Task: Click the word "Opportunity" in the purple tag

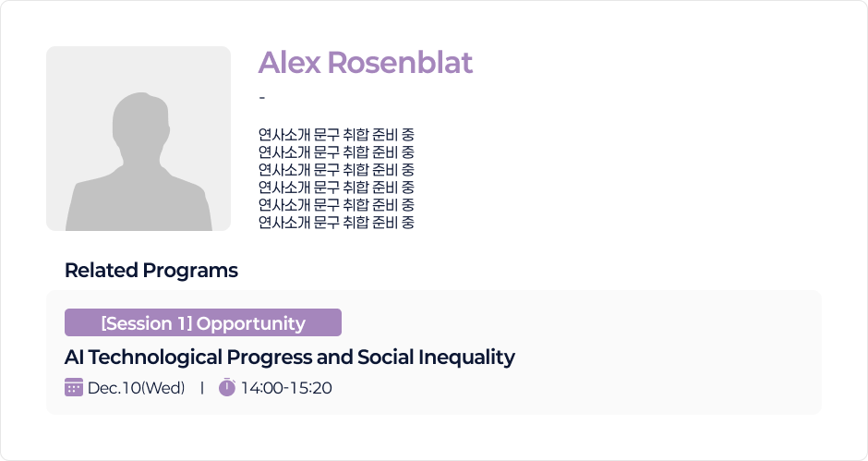Action: click(251, 323)
